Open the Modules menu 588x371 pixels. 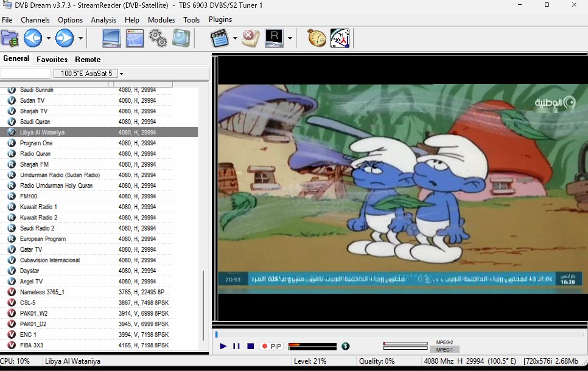tap(162, 20)
